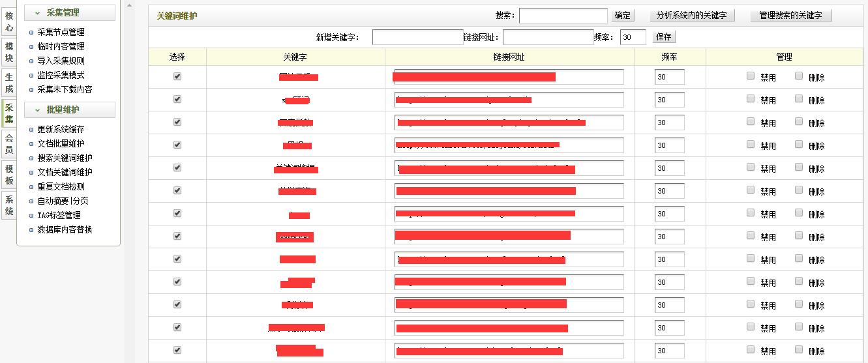
Task: Click the 链接网址 column header
Action: click(509, 57)
